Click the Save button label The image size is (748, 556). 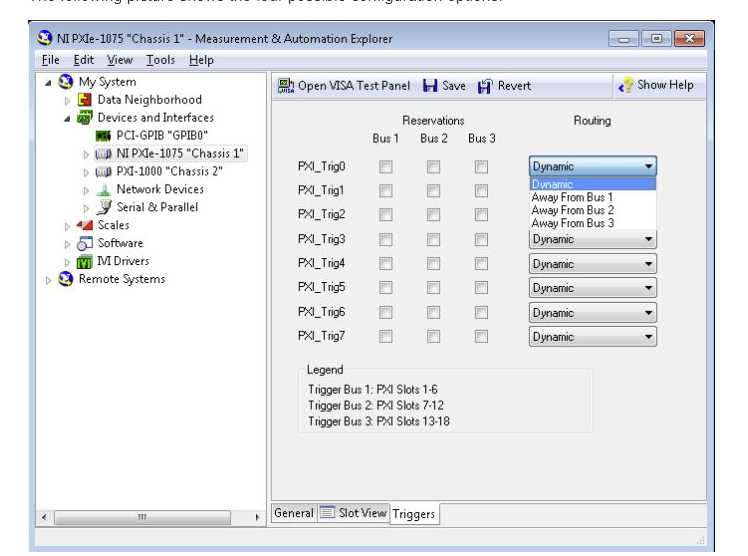454,86
